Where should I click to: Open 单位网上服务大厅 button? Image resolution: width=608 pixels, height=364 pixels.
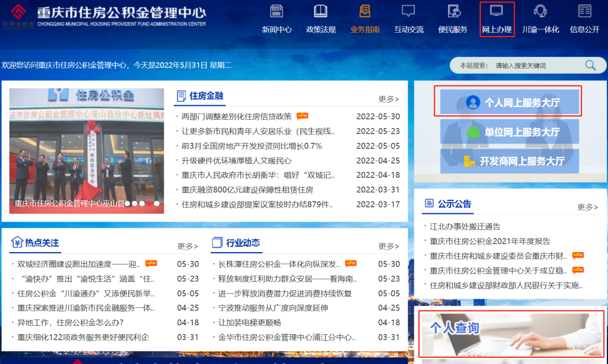[x=509, y=132]
